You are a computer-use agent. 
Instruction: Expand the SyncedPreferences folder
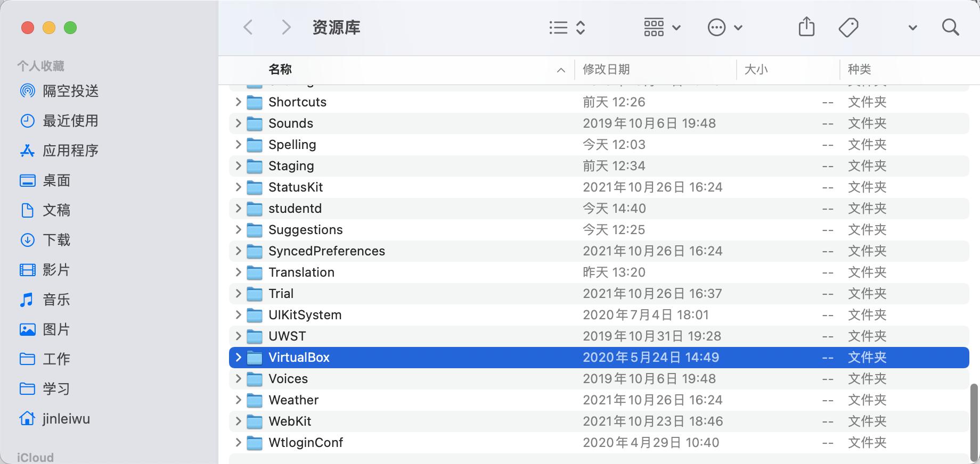coord(238,251)
